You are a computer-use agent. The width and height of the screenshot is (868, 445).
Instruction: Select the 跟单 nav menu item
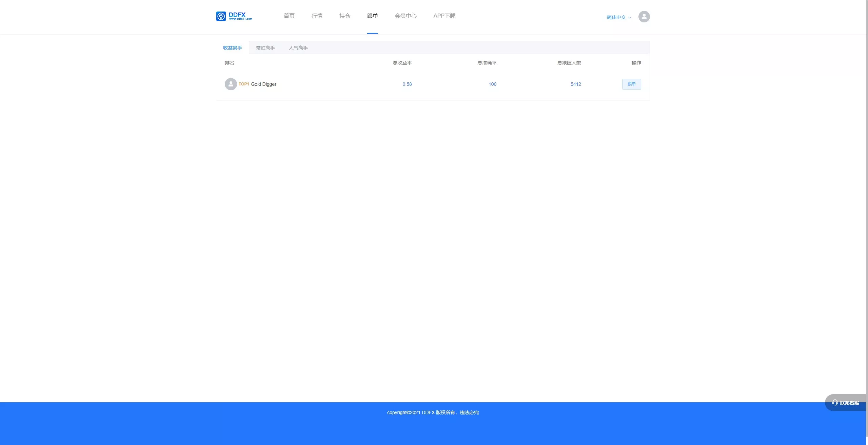pos(372,16)
